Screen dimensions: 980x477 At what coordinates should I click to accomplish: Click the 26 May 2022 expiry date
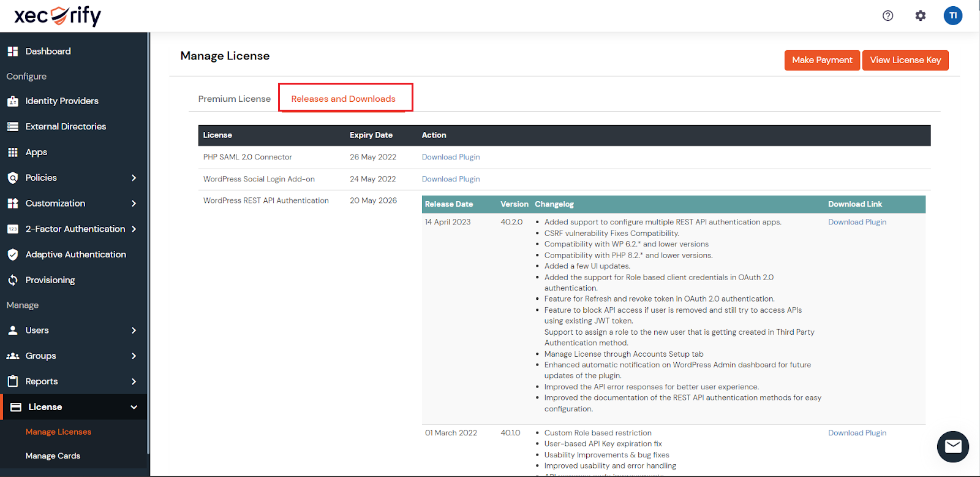point(373,157)
